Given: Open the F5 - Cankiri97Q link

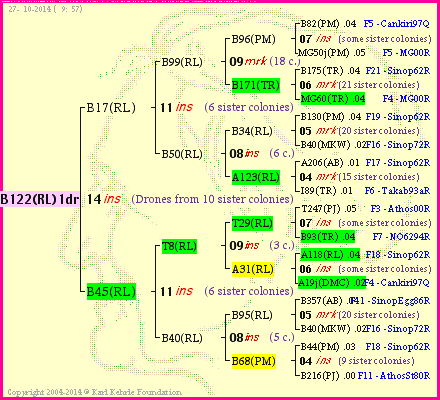Looking at the screenshot, I should pos(396,24).
